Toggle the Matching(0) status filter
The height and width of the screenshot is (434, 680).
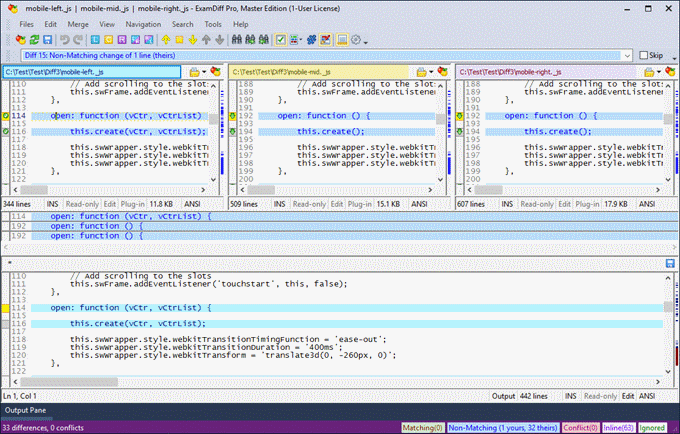422,428
